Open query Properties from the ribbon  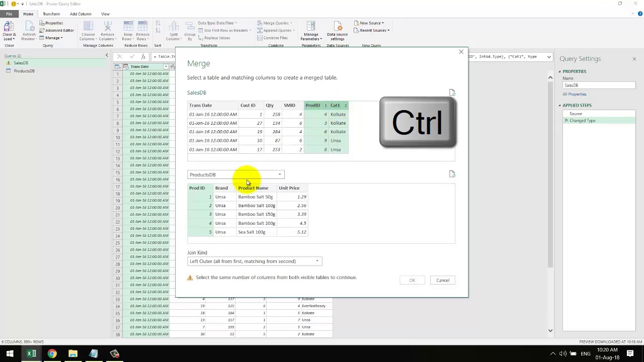51,23
